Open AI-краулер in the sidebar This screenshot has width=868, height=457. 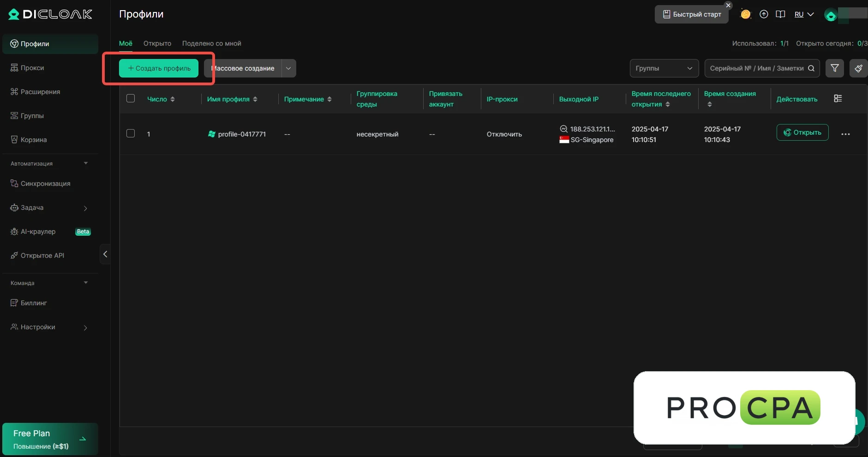click(49, 231)
